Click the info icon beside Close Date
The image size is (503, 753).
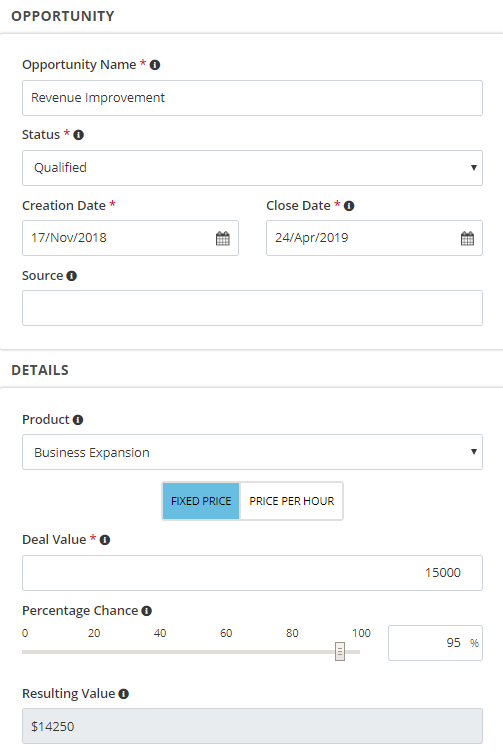(349, 206)
